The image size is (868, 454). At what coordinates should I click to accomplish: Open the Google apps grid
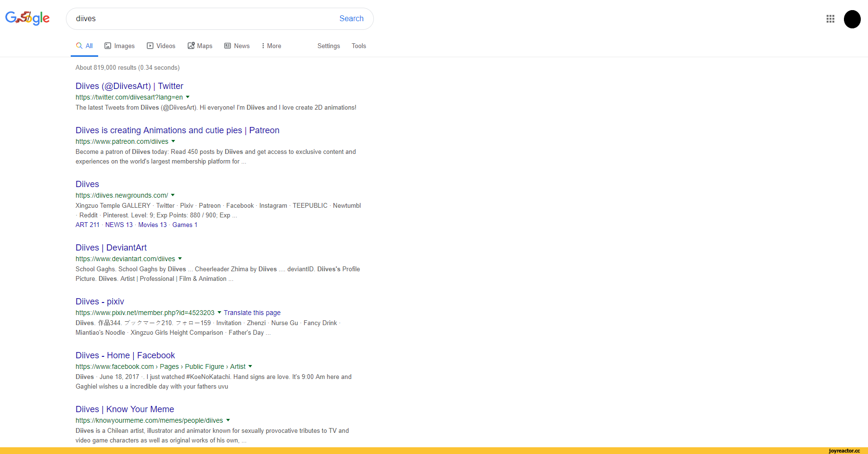tap(830, 19)
